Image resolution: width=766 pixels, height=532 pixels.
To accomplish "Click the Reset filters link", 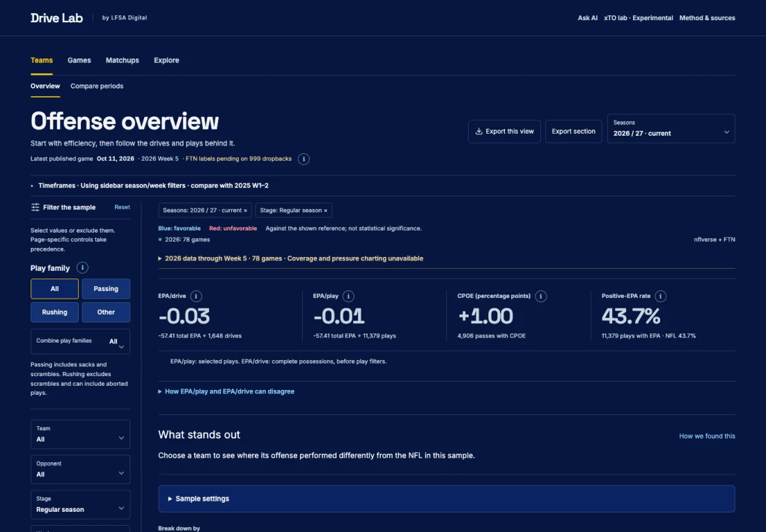I will tap(122, 207).
